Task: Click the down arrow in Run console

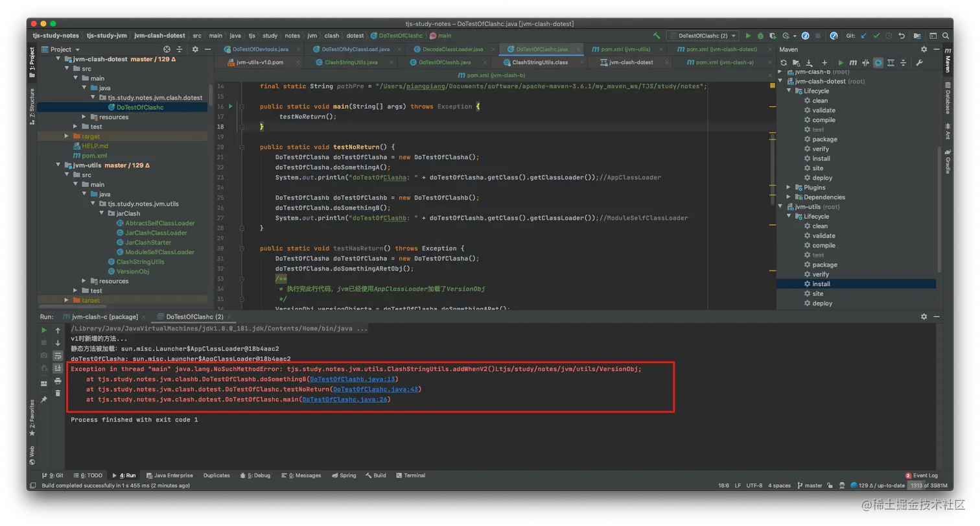Action: click(58, 342)
